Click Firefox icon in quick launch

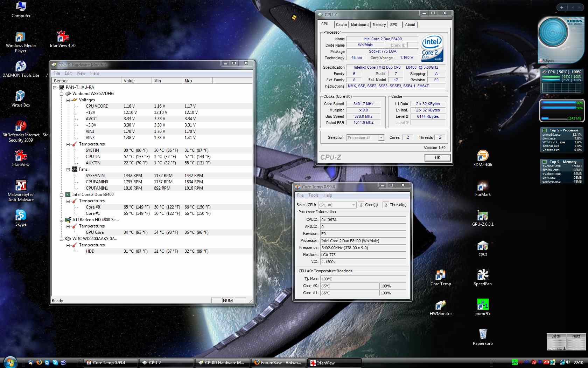tap(39, 362)
